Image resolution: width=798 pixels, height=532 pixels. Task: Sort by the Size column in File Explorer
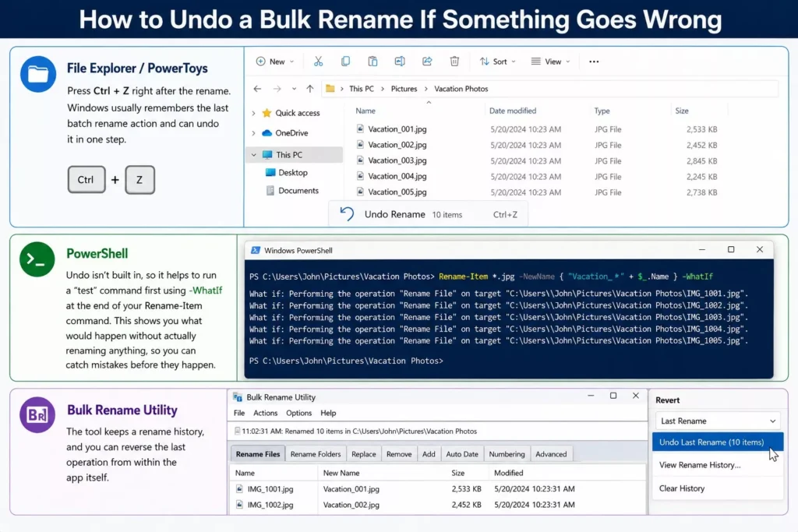click(681, 111)
